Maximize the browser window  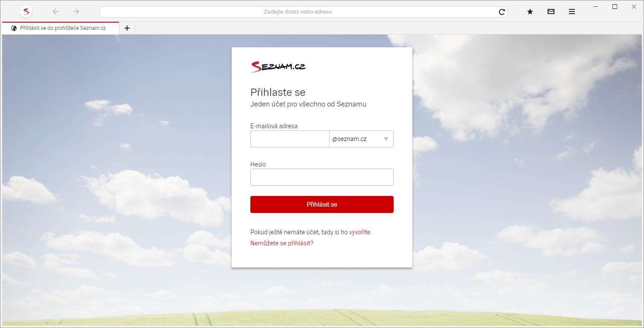[x=615, y=6]
